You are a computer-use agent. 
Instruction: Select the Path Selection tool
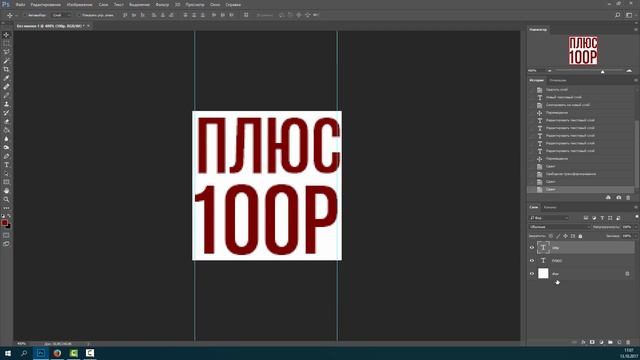[x=6, y=173]
